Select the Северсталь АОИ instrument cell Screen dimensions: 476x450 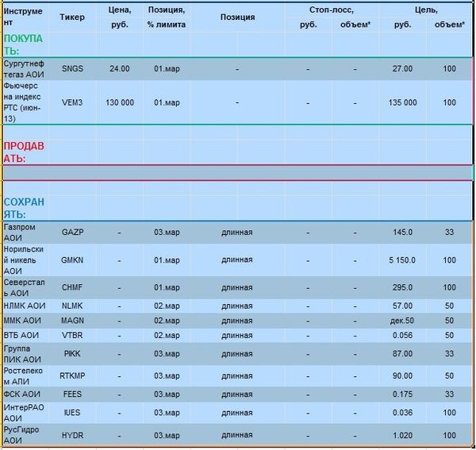[x=25, y=287]
